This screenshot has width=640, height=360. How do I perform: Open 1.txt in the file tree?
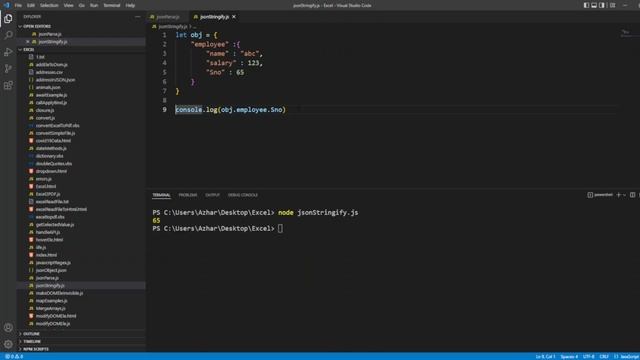click(40, 57)
